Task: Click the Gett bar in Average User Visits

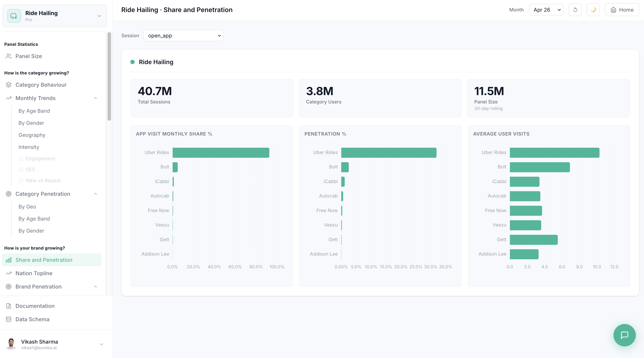Action: (x=534, y=240)
